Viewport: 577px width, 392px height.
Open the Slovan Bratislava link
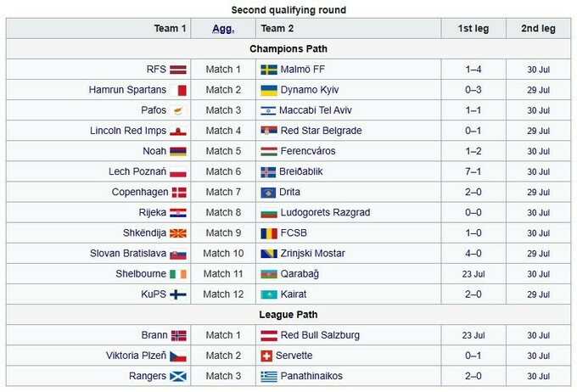coord(127,253)
